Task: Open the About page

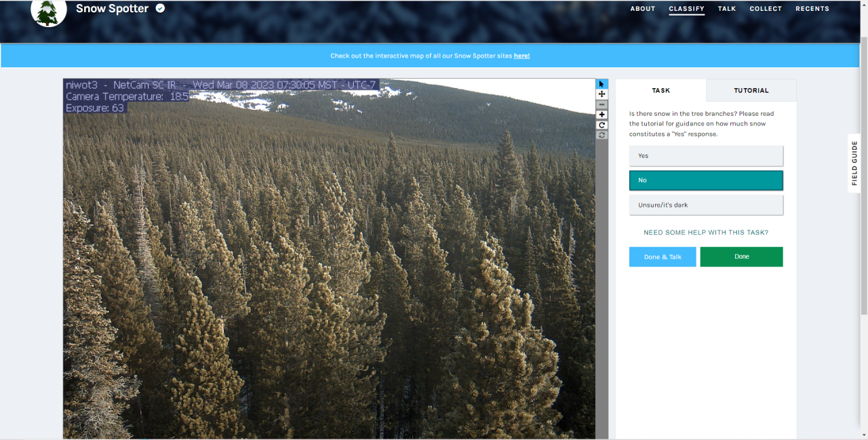Action: (x=643, y=9)
